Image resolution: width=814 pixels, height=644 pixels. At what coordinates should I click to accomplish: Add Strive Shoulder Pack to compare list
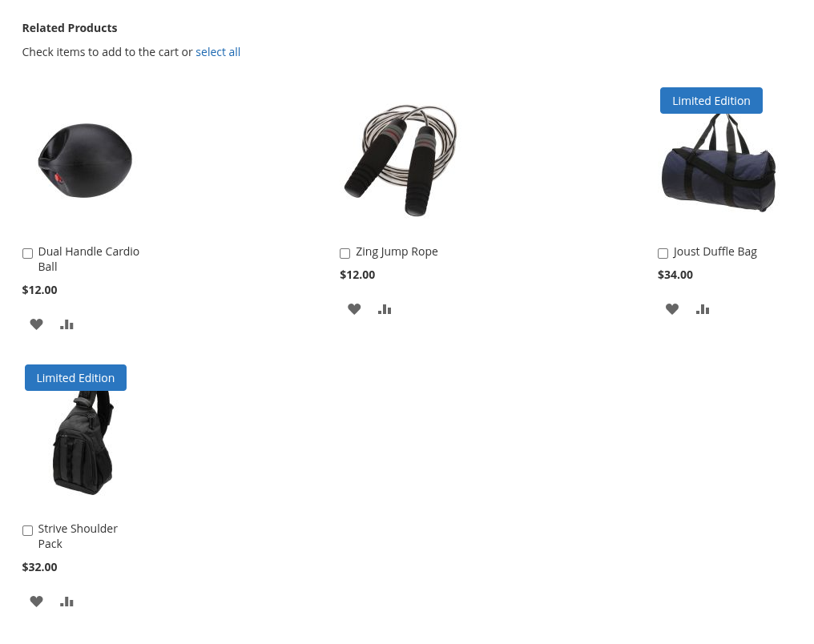66,602
